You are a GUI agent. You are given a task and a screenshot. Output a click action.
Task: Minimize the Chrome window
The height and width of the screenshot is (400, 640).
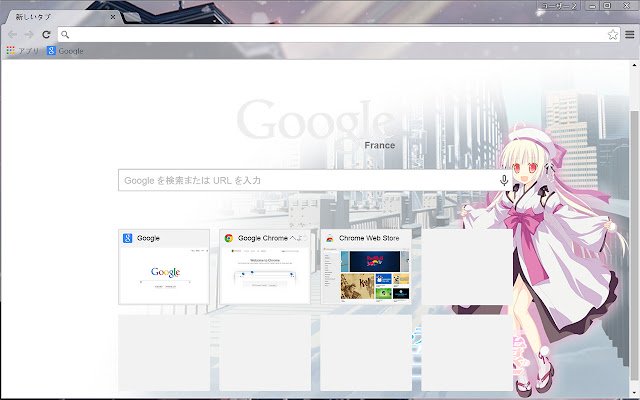click(x=592, y=6)
